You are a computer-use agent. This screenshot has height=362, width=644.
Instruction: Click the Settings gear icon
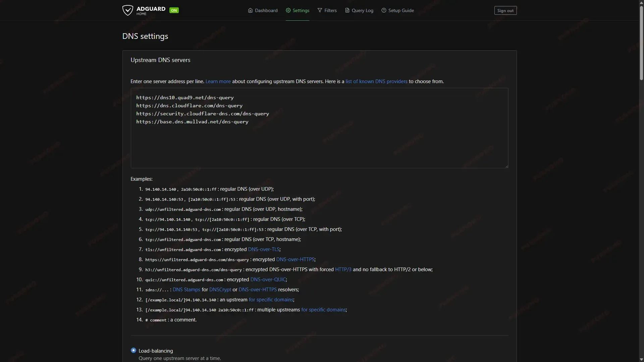(x=288, y=10)
